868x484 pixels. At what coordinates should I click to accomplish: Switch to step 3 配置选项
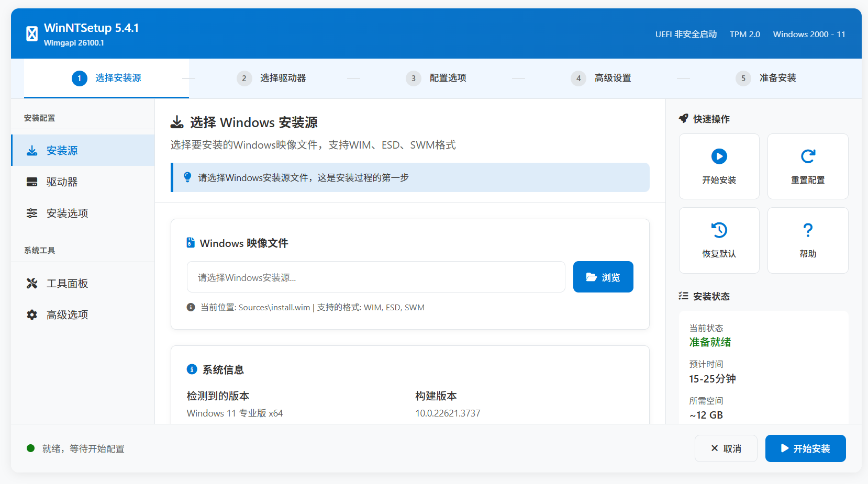click(x=436, y=78)
